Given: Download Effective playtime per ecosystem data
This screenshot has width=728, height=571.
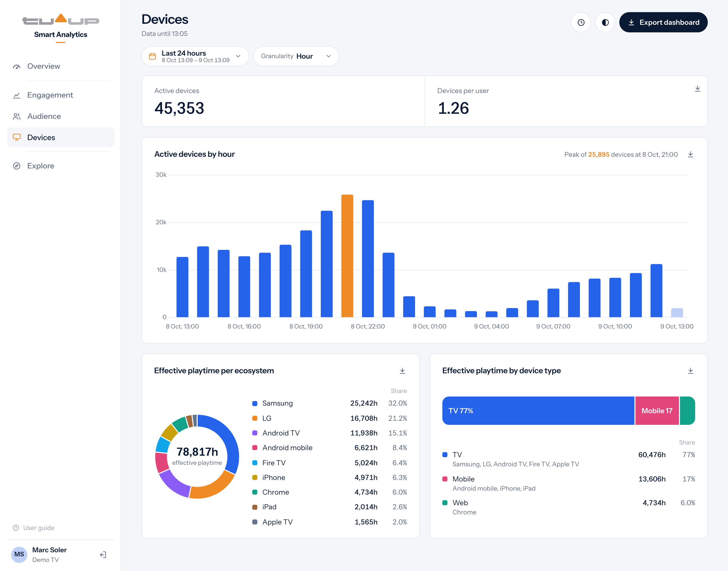Looking at the screenshot, I should [402, 371].
